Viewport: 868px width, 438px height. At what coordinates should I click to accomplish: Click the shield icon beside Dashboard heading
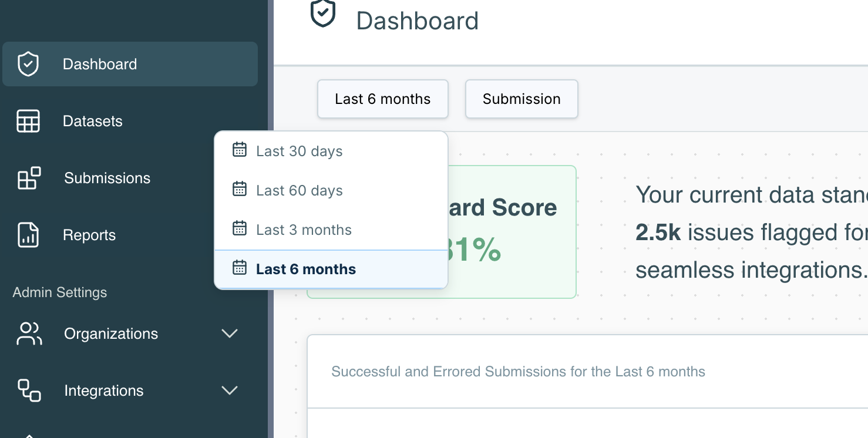[322, 14]
